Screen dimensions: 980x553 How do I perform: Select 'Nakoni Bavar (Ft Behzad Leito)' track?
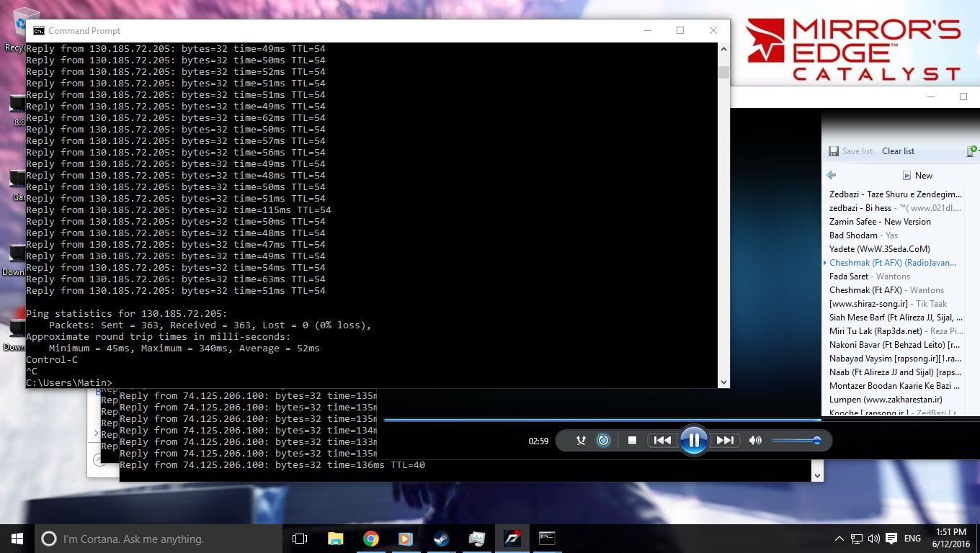point(895,345)
